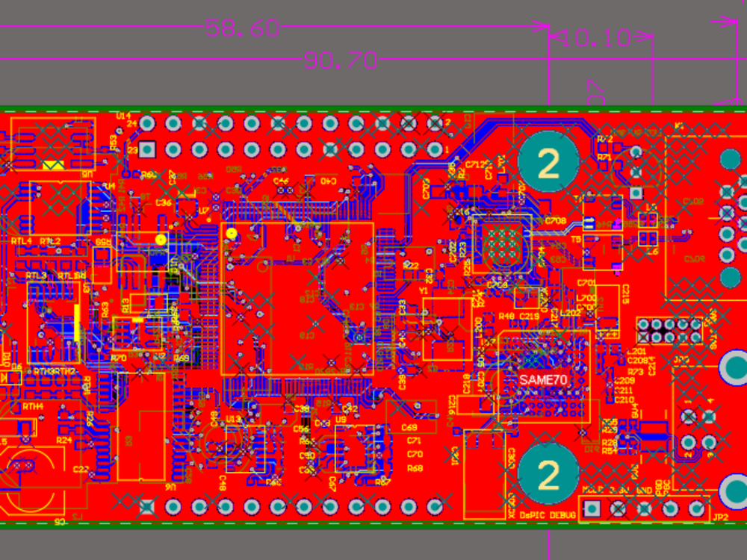Select the square pin-1 pad of U14

coord(146,147)
